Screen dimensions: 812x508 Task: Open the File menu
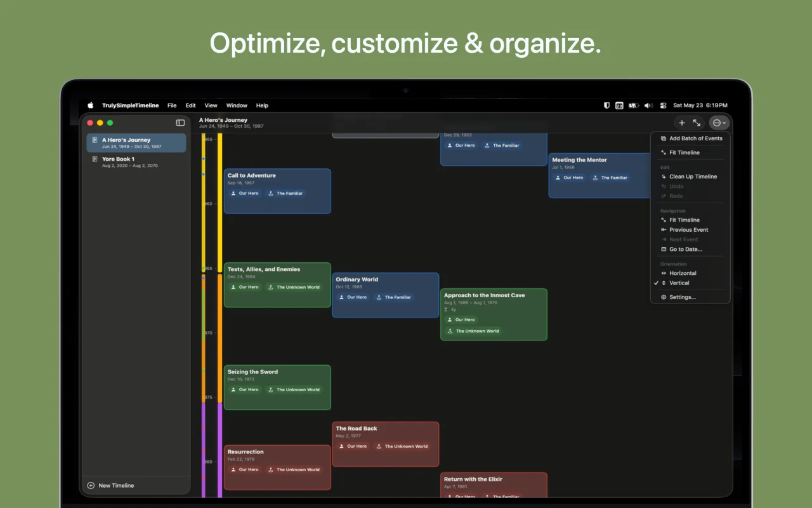point(172,105)
